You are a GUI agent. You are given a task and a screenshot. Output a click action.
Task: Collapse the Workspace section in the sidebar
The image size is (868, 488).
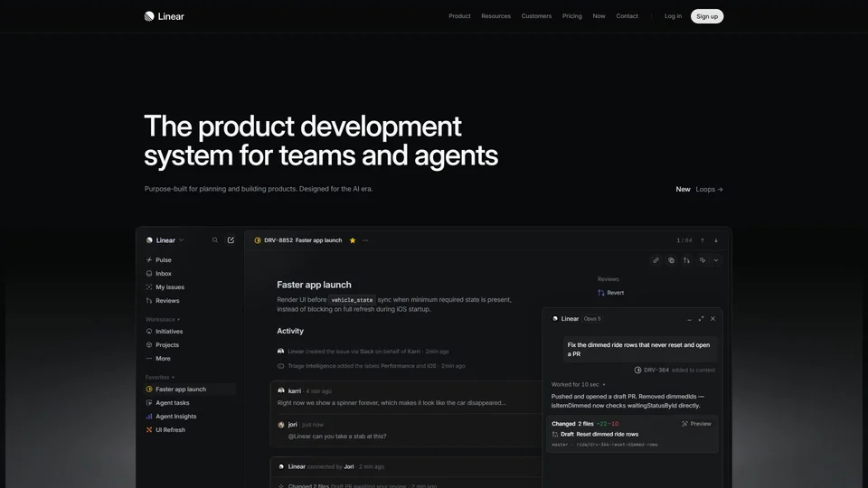tap(163, 319)
